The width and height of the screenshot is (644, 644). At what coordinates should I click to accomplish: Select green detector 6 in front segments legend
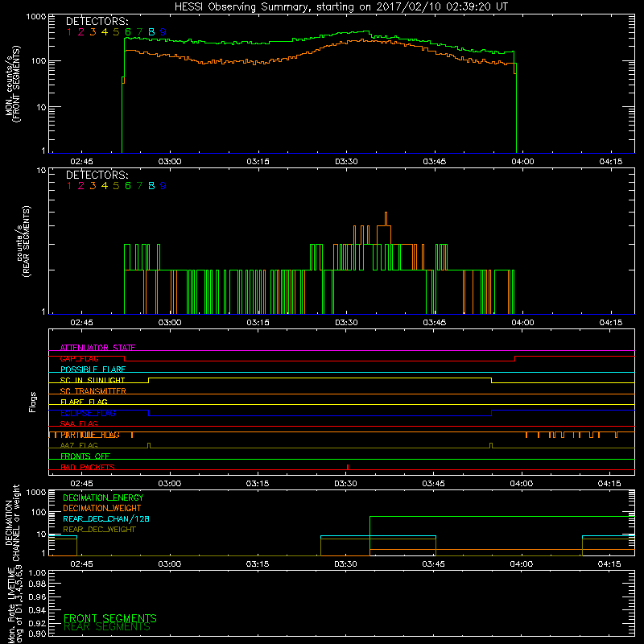tap(128, 32)
